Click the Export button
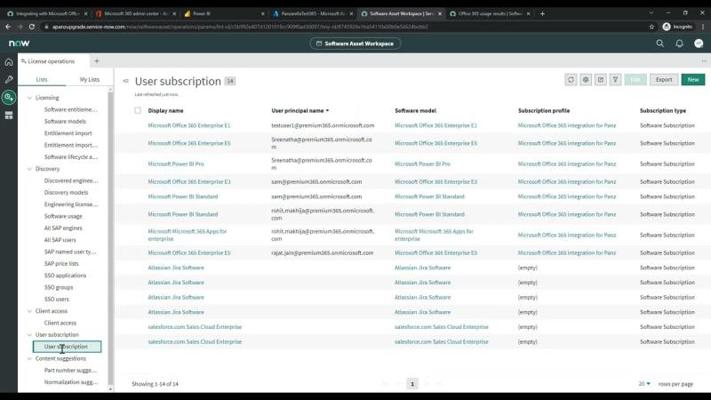 664,79
